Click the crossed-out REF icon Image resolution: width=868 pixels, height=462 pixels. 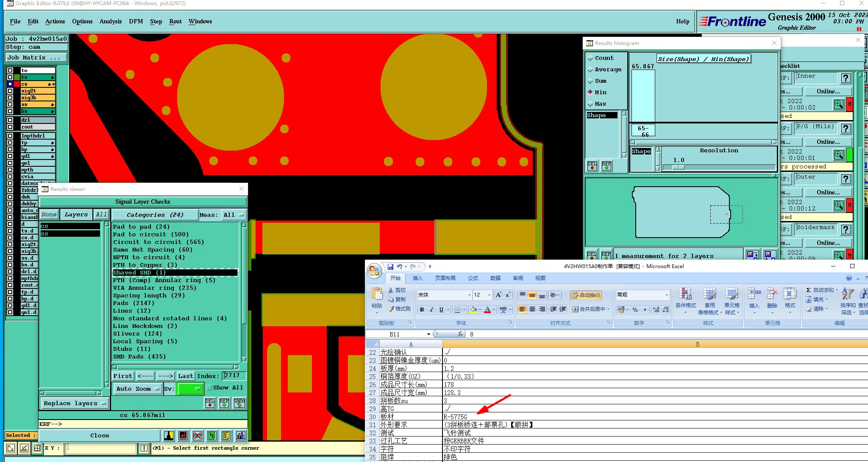(x=197, y=435)
